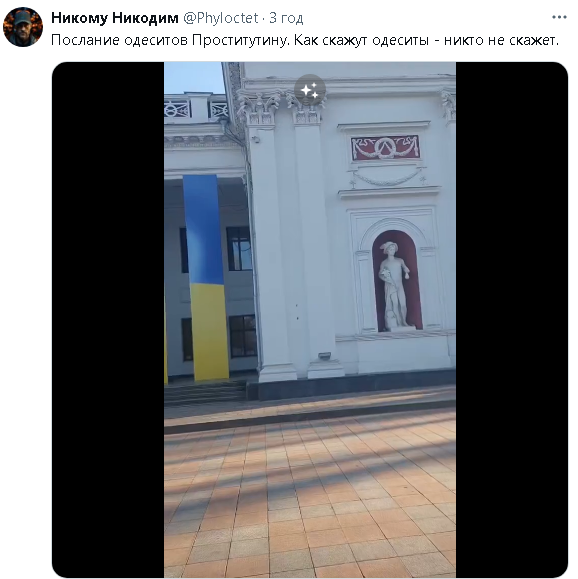Screen dimensions: 578x579
Task: Open the Никому Никодим profile avatar
Action: coord(23,27)
